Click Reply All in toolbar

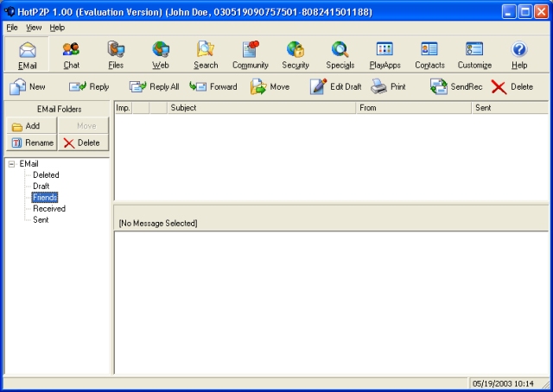[x=154, y=86]
